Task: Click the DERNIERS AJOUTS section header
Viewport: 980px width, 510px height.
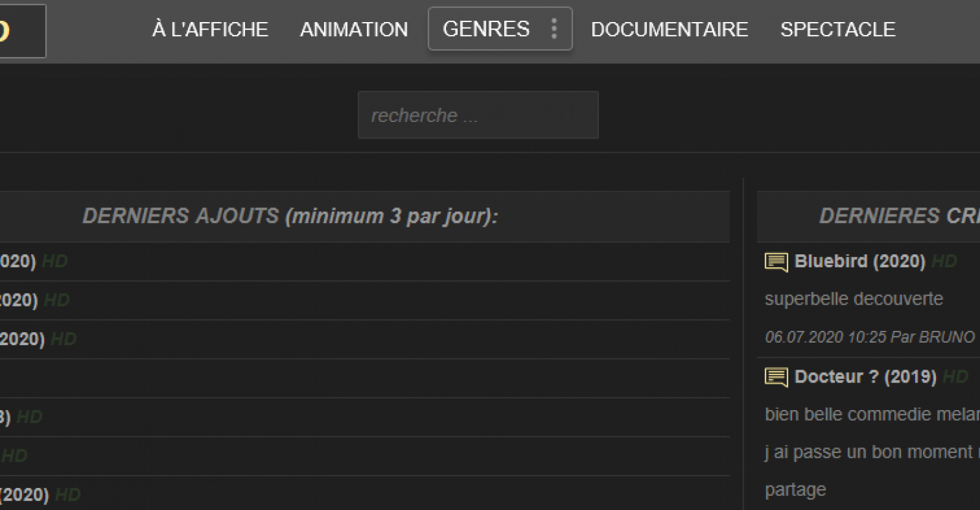Action: pos(290,216)
